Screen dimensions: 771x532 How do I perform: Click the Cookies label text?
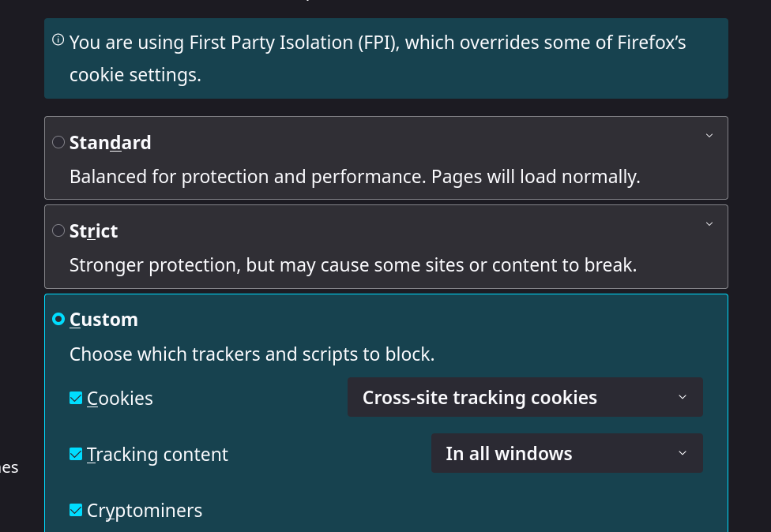coord(120,399)
